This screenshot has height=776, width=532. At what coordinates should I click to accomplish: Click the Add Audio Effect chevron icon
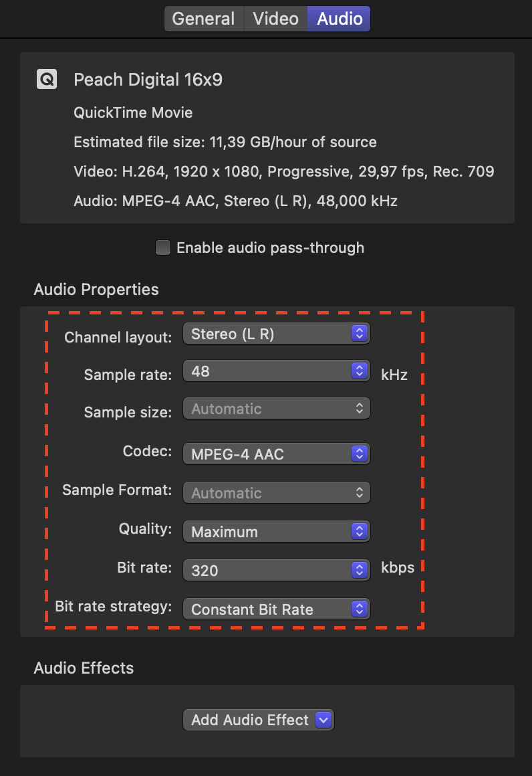pos(323,720)
